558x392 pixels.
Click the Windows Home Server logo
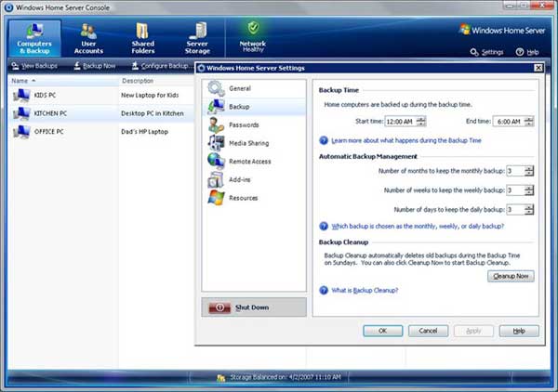tap(502, 31)
